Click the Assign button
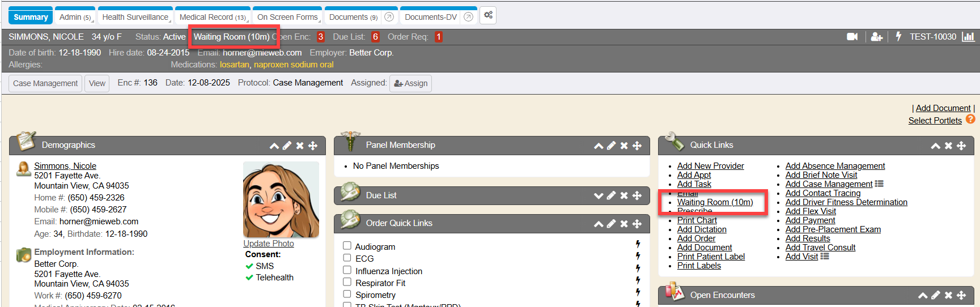Viewport: 980px width, 307px height. pyautogui.click(x=410, y=83)
